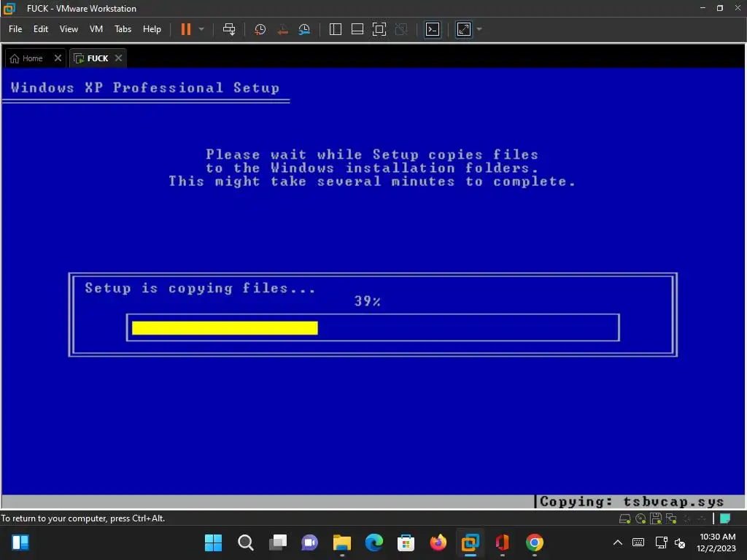Image resolution: width=747 pixels, height=560 pixels.
Task: Click the touch keyboard tray icon
Action: coord(638,542)
